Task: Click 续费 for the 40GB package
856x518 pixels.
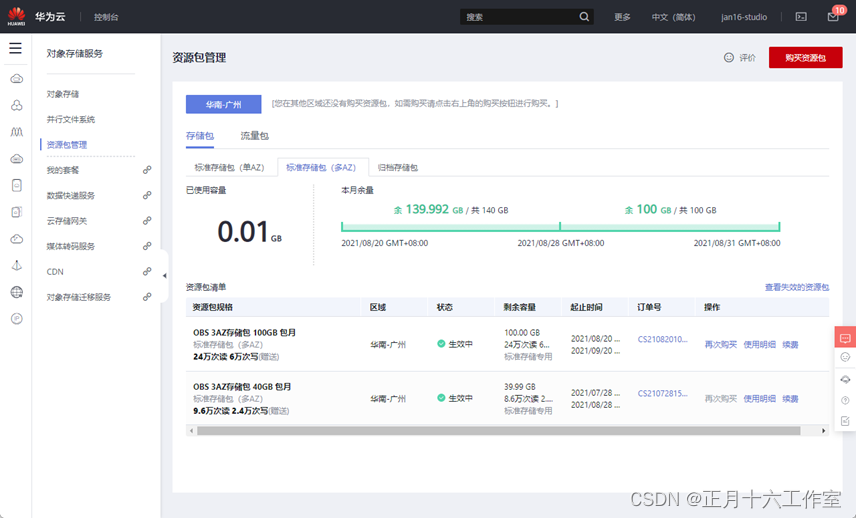Action: pos(790,398)
